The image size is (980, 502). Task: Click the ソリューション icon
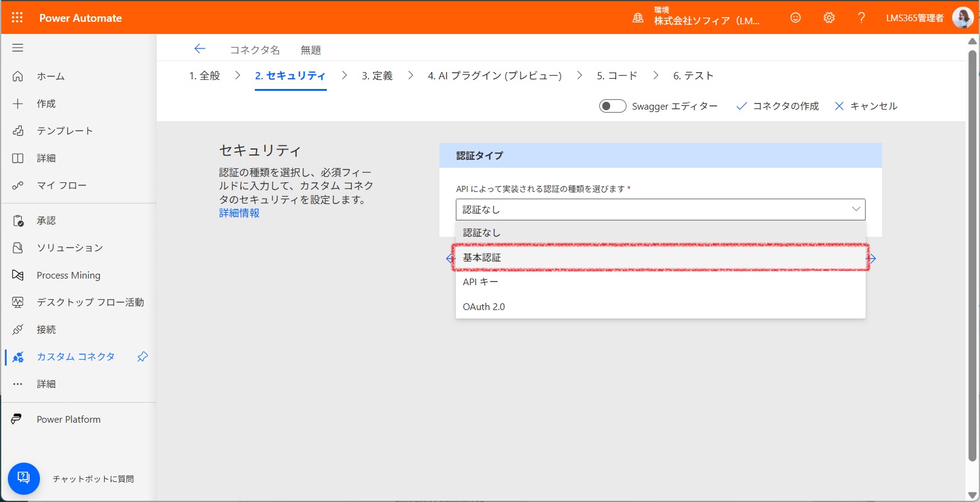(x=18, y=248)
